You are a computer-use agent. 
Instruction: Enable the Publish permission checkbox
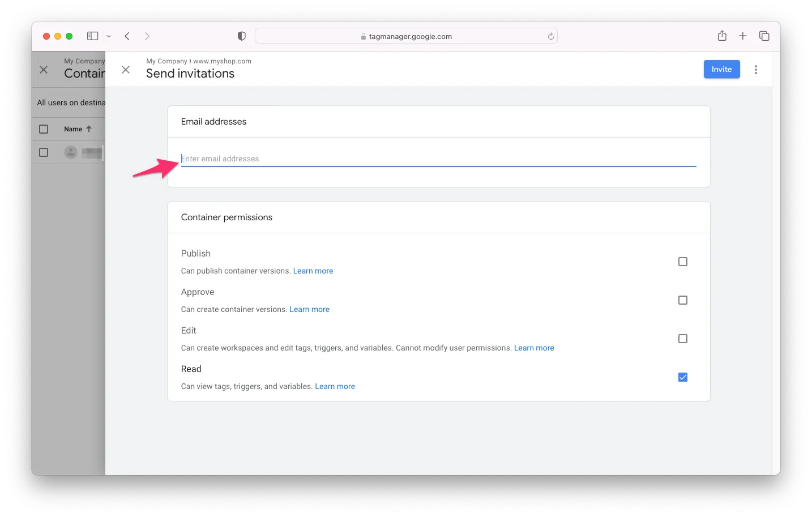(683, 262)
